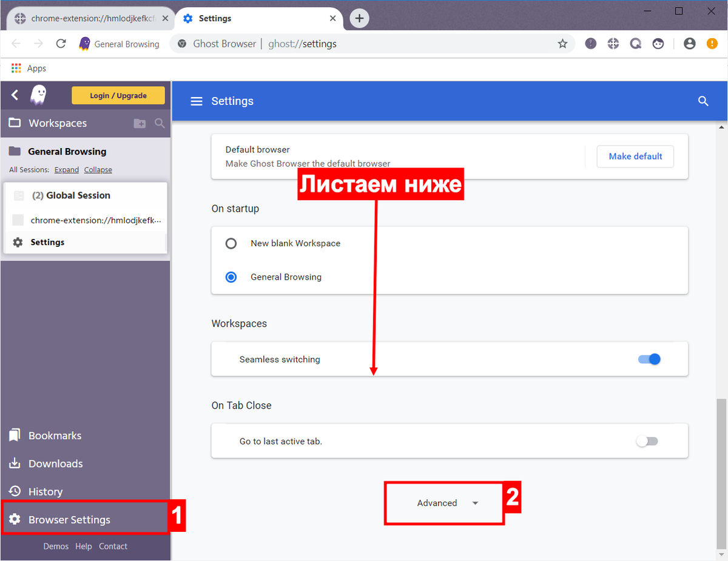Go forward in browser history
Image resolution: width=728 pixels, height=561 pixels.
click(x=38, y=44)
